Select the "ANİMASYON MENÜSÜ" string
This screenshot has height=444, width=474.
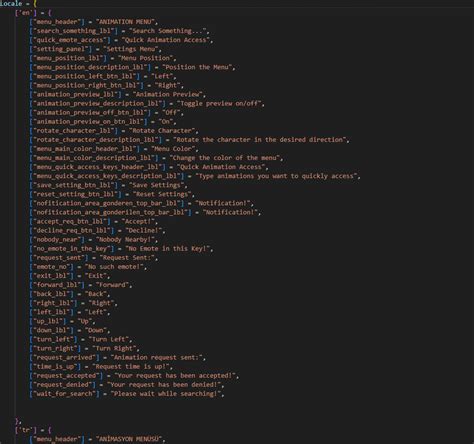click(x=129, y=439)
